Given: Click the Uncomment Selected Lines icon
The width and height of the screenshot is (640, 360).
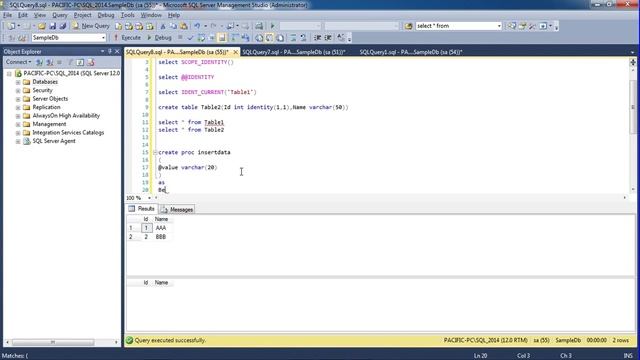Looking at the screenshot, I should click(x=303, y=38).
